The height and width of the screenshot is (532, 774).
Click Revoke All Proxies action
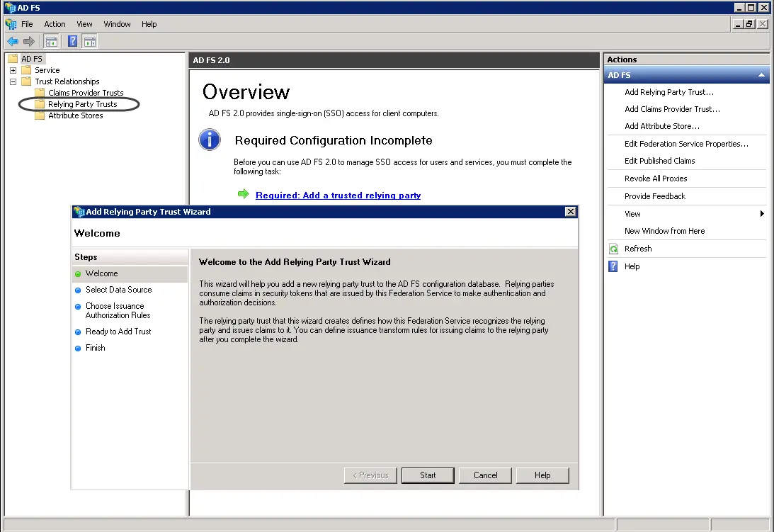coord(656,179)
